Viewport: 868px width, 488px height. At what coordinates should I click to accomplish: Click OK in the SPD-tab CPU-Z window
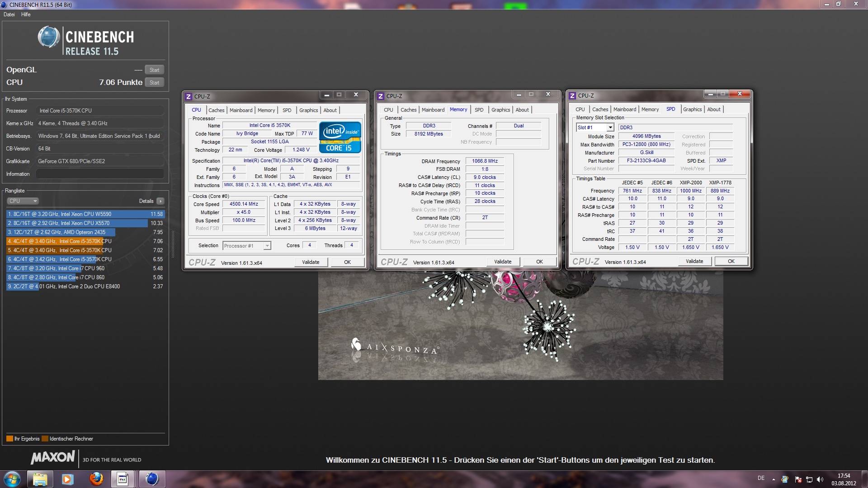[731, 261]
